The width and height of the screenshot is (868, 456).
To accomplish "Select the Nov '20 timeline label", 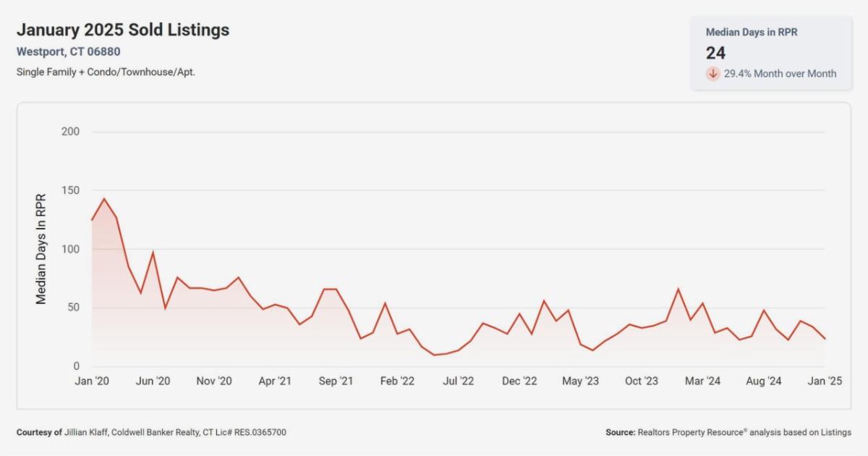I will tap(214, 381).
